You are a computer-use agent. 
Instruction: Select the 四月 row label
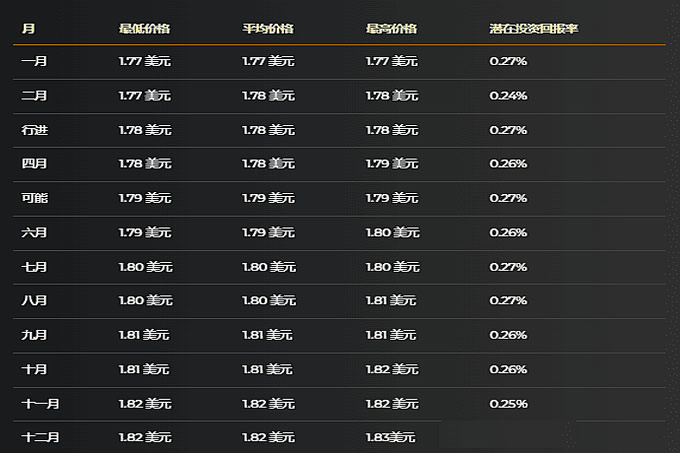pos(34,163)
